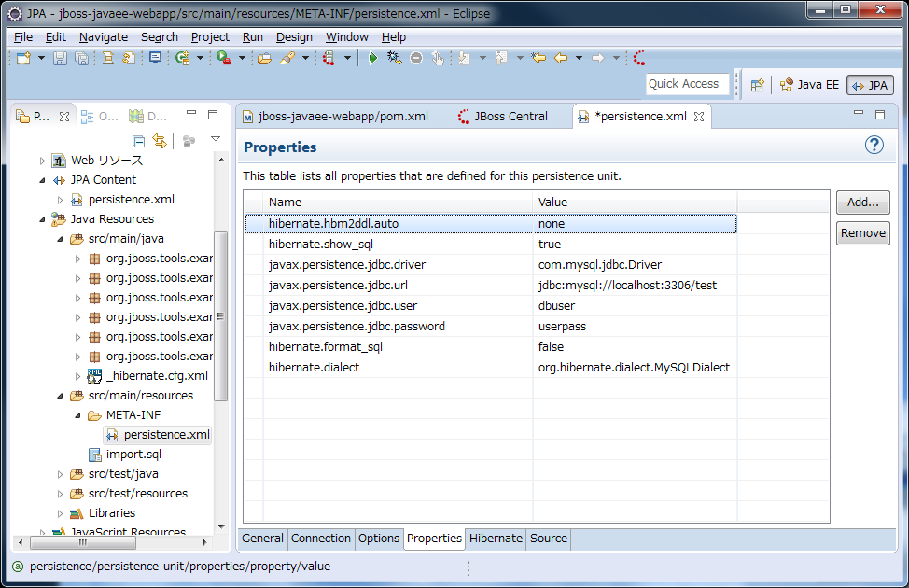Click the Add... button
The width and height of the screenshot is (909, 588).
(862, 203)
